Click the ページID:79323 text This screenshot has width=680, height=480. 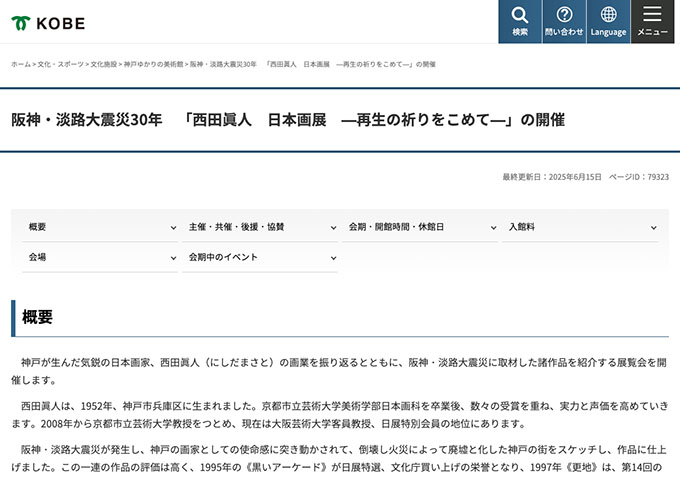[639, 177]
